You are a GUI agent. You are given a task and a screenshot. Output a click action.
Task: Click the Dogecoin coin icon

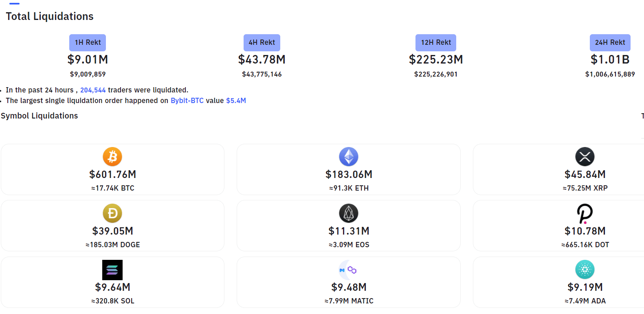(112, 213)
